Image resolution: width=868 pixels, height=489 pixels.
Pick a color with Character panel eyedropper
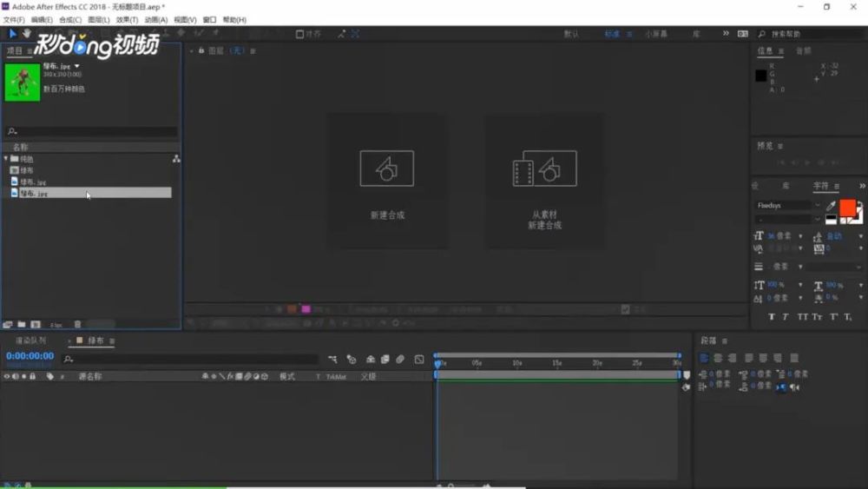[x=831, y=206]
